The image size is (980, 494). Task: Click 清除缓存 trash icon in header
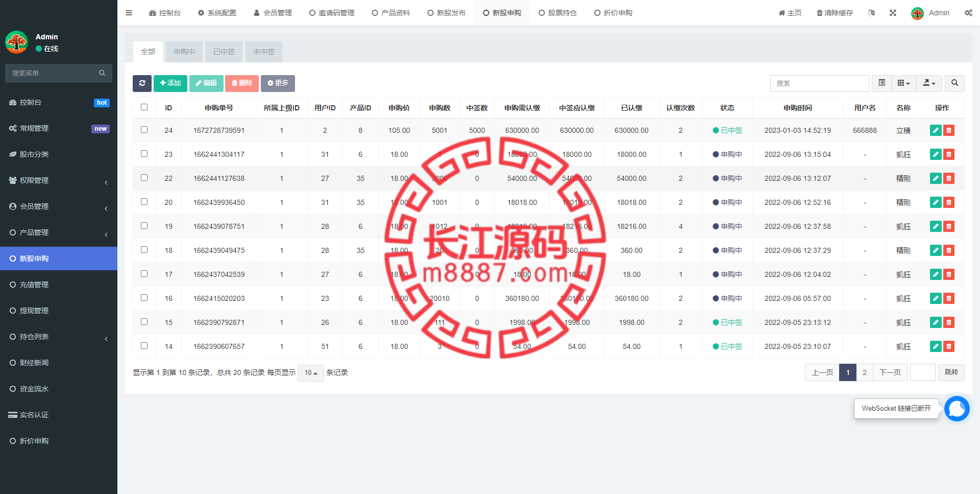click(835, 13)
